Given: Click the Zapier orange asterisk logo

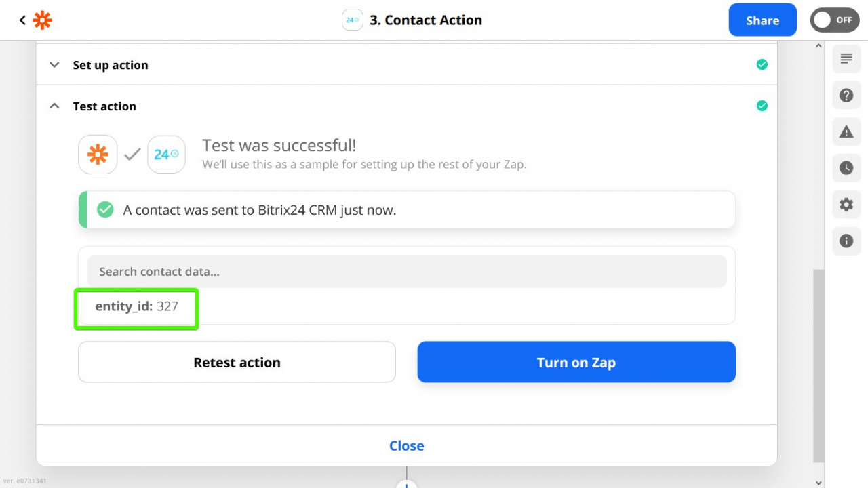Looking at the screenshot, I should (42, 20).
